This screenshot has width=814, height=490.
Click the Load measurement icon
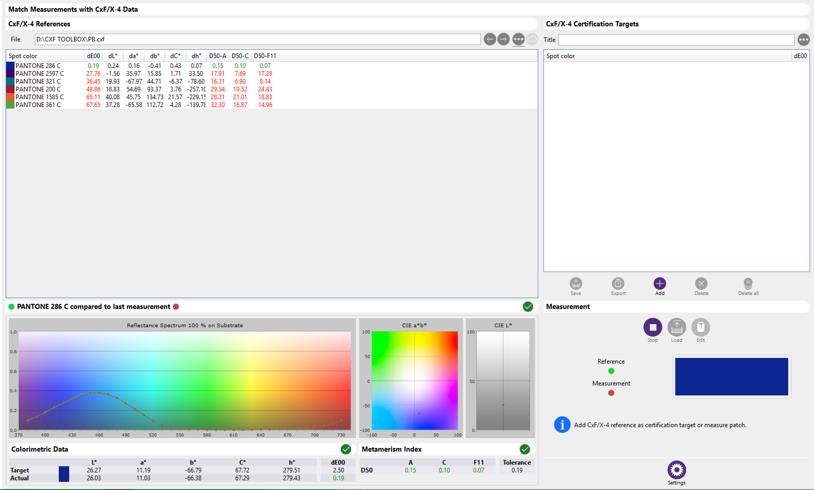pyautogui.click(x=677, y=327)
